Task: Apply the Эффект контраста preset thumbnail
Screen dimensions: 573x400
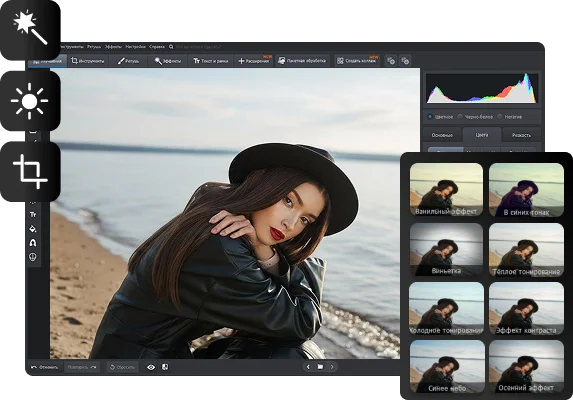Action: pos(526,309)
